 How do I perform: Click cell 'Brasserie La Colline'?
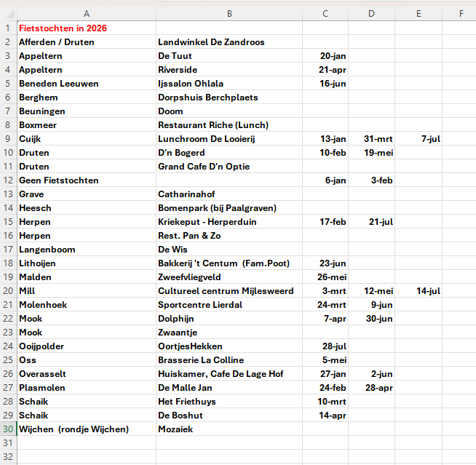229,360
